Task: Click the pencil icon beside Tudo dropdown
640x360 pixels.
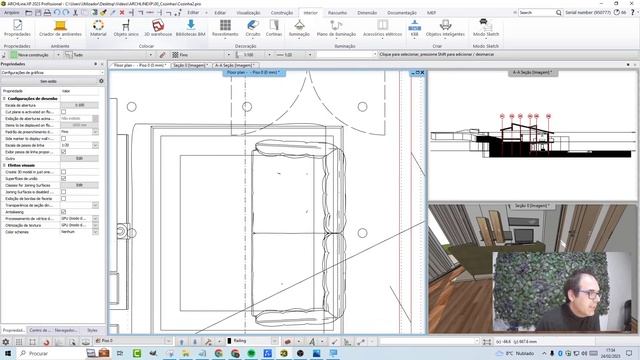Action: tap(162, 55)
